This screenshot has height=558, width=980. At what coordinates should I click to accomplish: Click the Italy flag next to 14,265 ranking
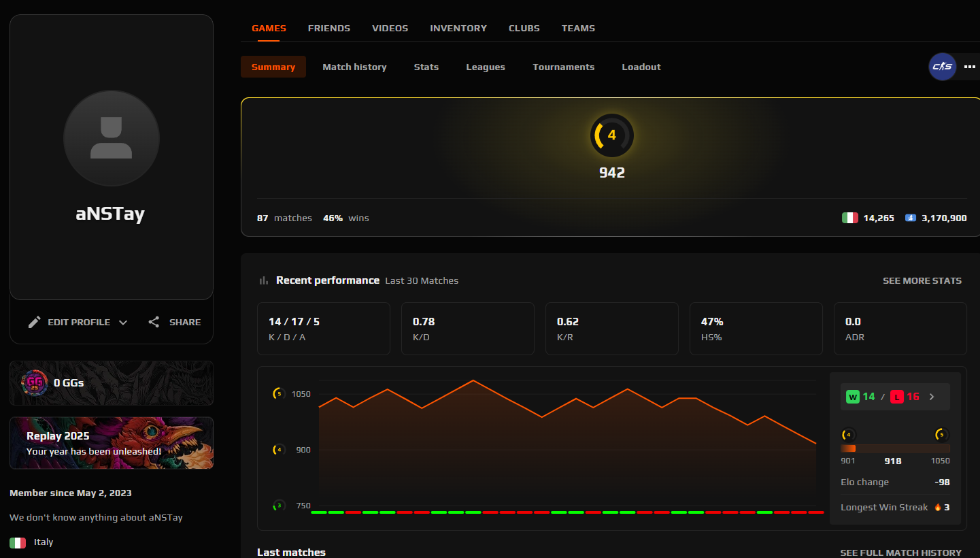850,217
